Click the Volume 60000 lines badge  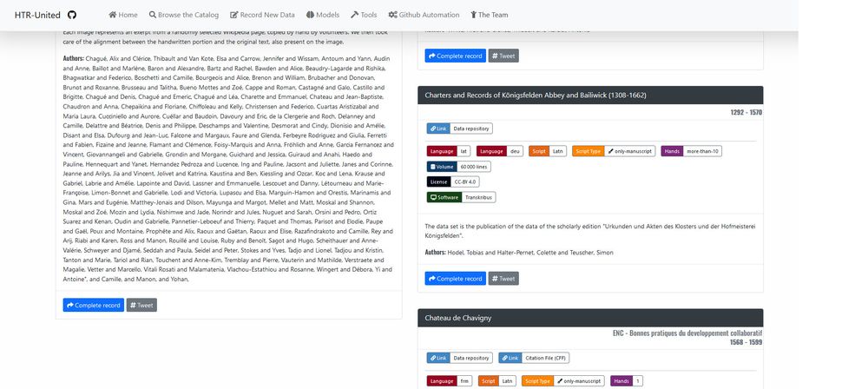[459, 166]
